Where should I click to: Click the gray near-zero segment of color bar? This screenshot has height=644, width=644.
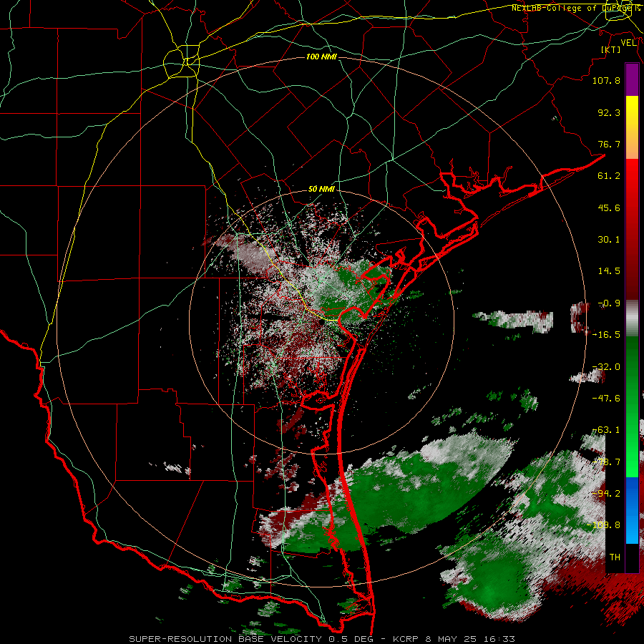[x=632, y=318]
